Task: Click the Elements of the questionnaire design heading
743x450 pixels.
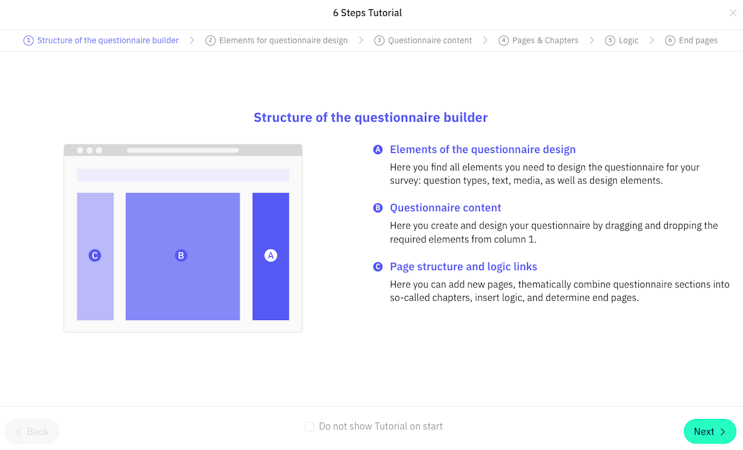Action: tap(482, 150)
